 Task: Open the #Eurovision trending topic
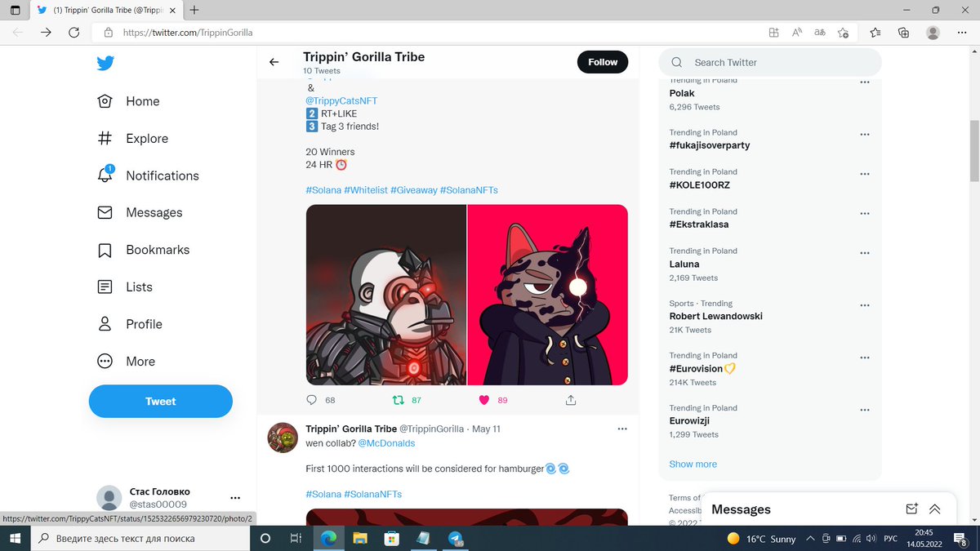point(697,368)
